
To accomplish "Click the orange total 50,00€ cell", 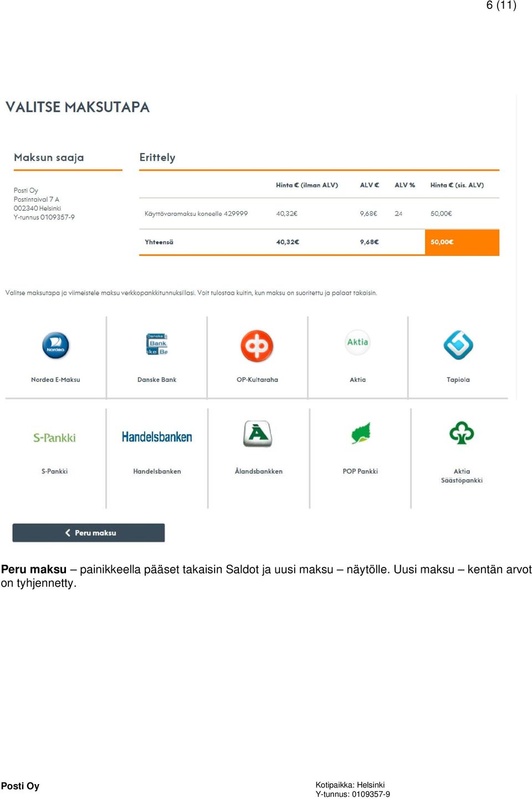I will coord(462,242).
